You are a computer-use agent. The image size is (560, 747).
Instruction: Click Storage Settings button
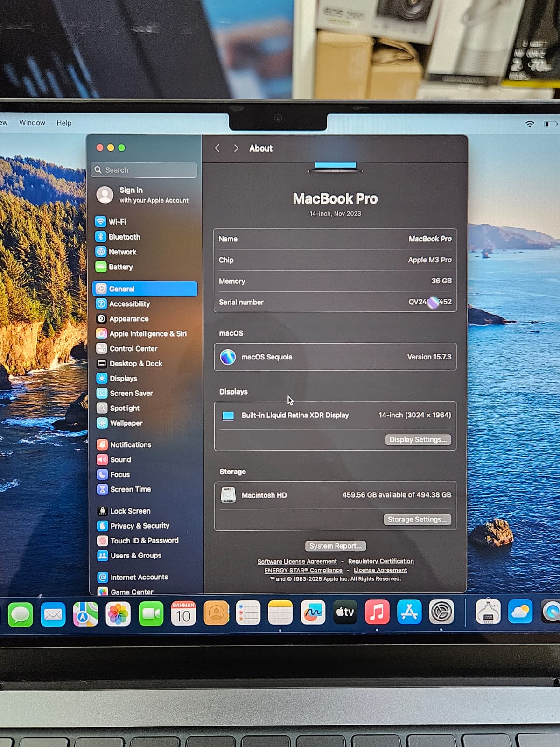[417, 520]
